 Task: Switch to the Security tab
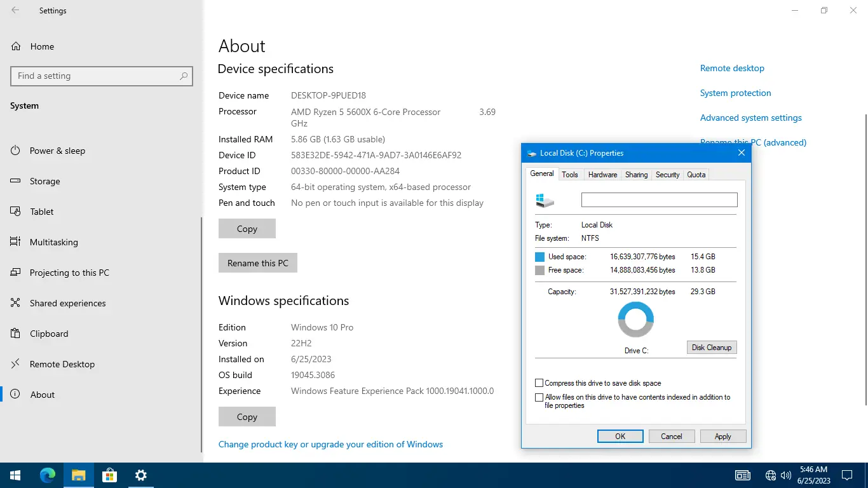pyautogui.click(x=667, y=175)
